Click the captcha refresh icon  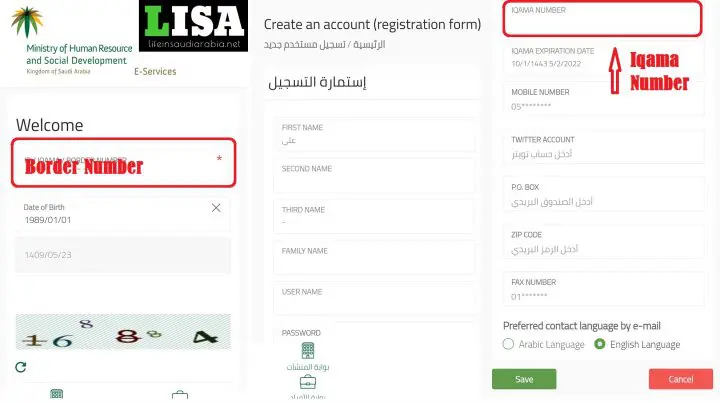21,367
